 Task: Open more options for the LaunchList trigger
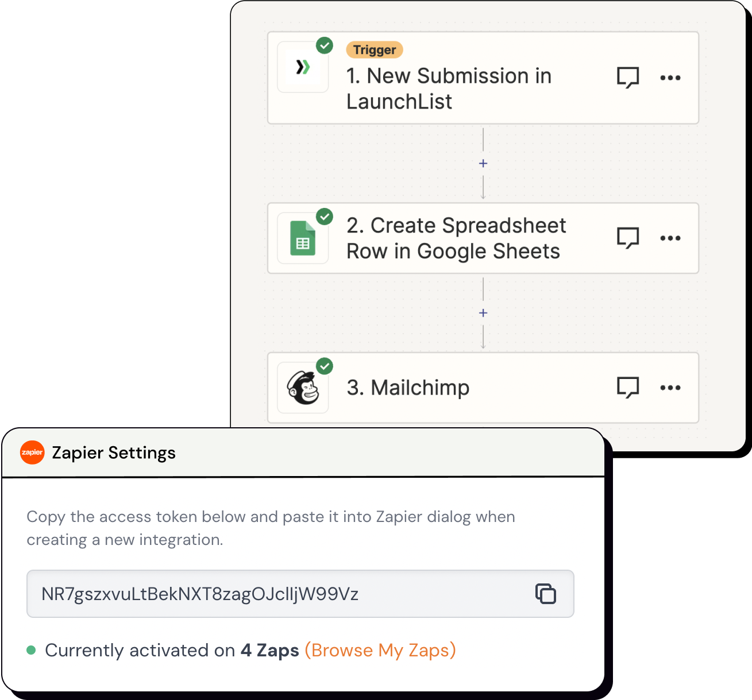click(670, 77)
